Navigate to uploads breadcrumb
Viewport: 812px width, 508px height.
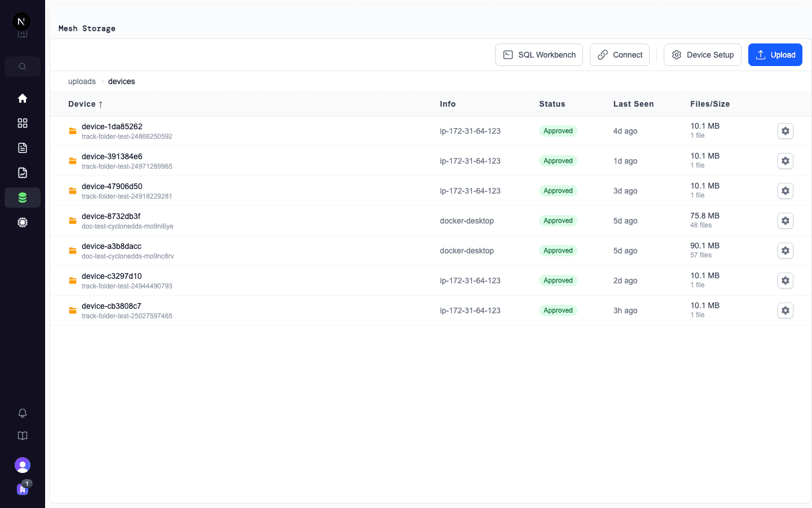(82, 81)
